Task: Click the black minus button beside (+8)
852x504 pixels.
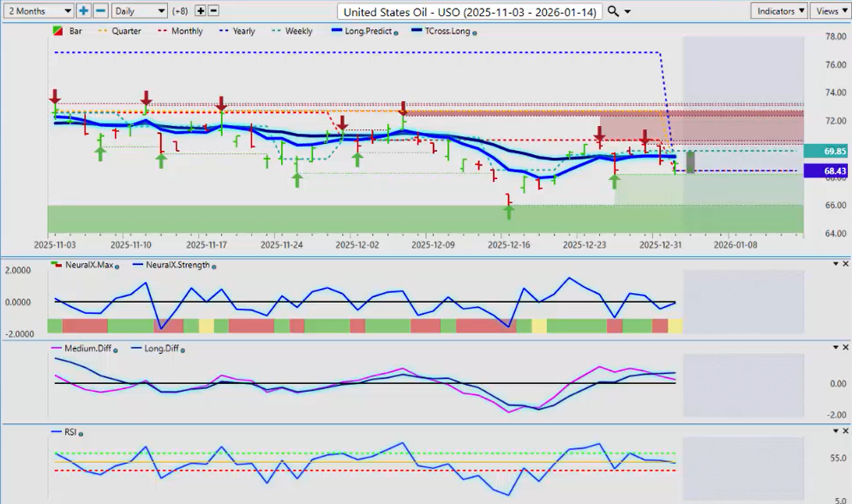Action: (x=213, y=11)
